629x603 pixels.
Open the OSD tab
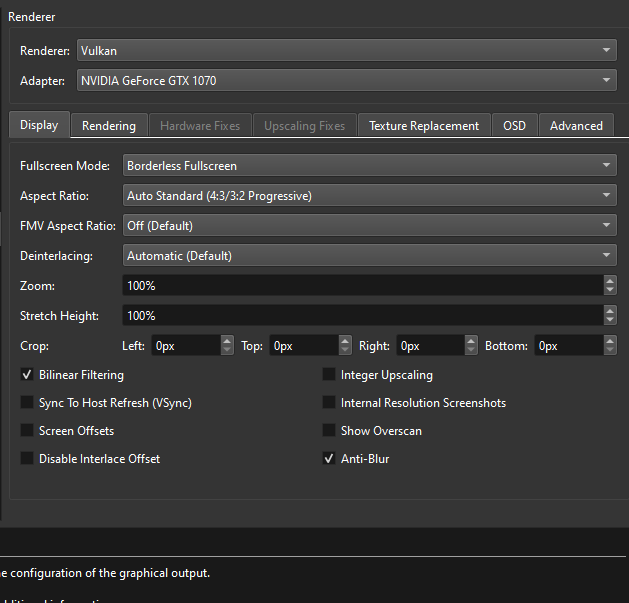point(515,126)
